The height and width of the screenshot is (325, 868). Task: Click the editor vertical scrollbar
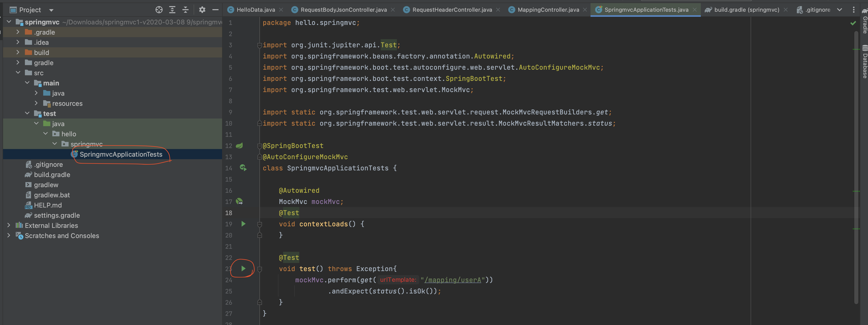pos(856,167)
